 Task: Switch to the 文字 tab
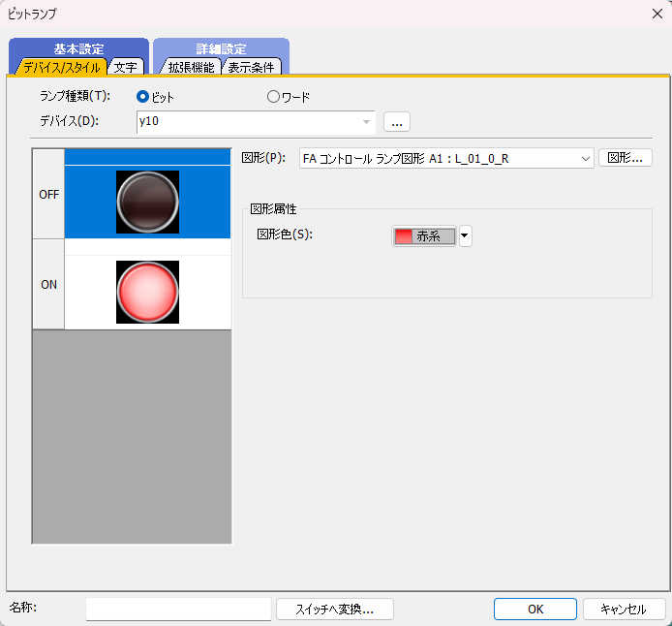tap(125, 67)
